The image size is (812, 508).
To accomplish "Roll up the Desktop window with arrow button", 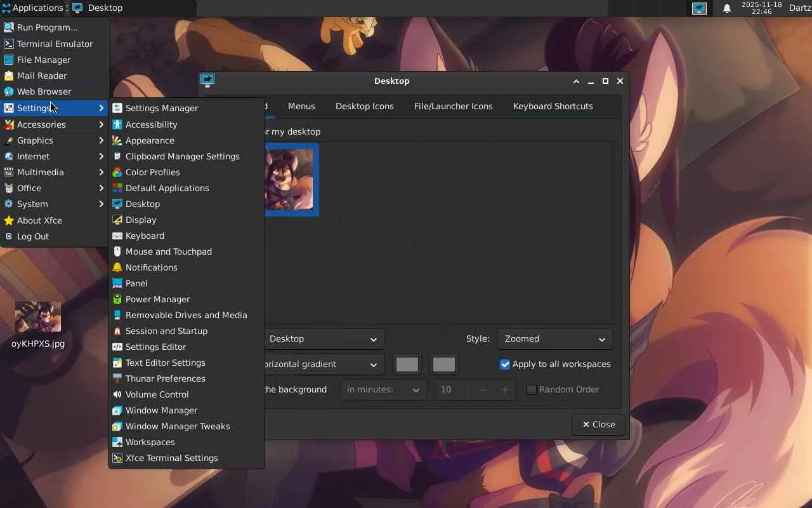I will [576, 81].
